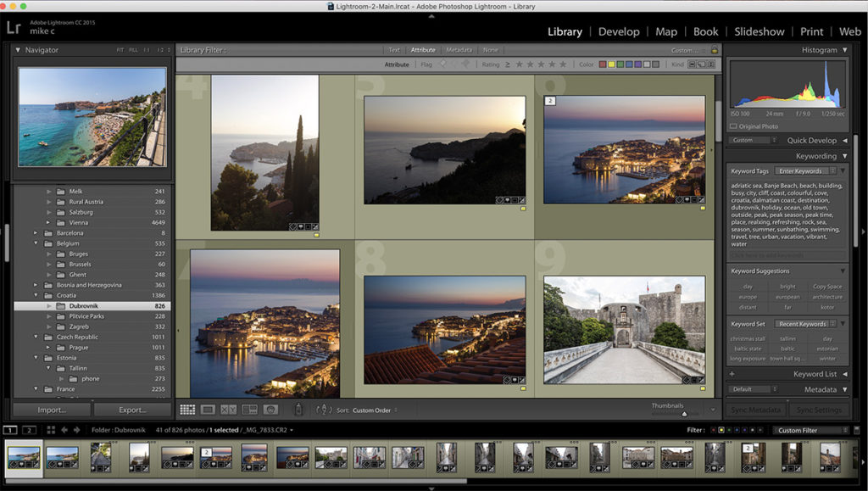
Task: Click the Import button
Action: click(51, 410)
